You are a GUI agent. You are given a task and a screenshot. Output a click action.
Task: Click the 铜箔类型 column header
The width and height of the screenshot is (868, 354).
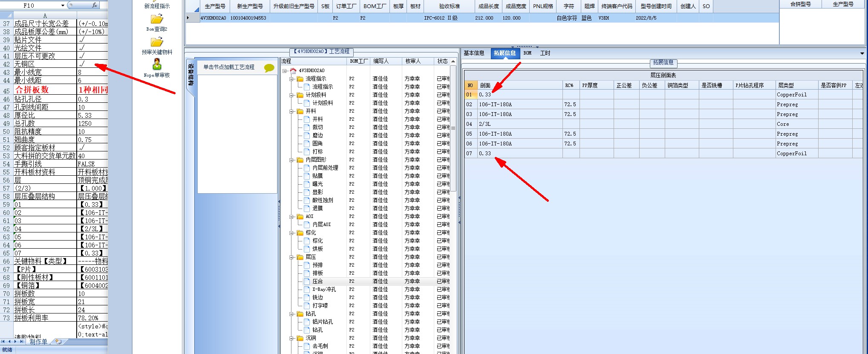682,85
